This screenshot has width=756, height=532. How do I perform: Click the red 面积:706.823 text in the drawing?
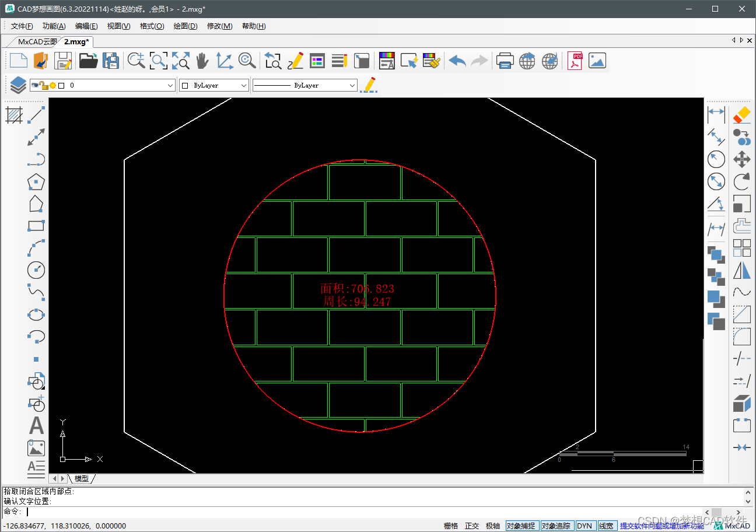tap(357, 288)
